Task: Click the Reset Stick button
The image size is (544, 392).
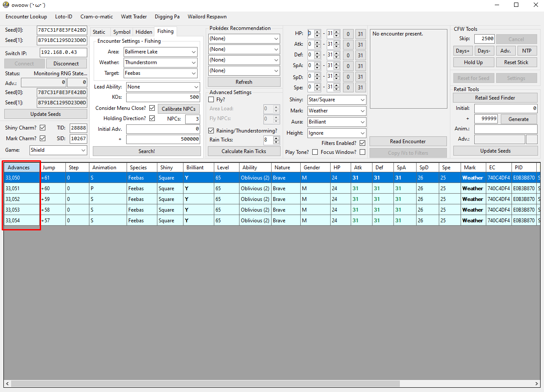Action: click(516, 62)
